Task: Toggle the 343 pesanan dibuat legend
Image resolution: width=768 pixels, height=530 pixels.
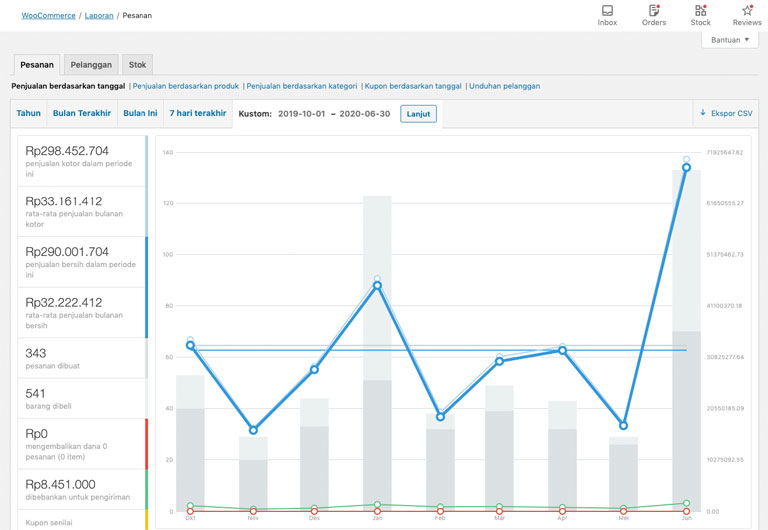Action: click(82, 358)
